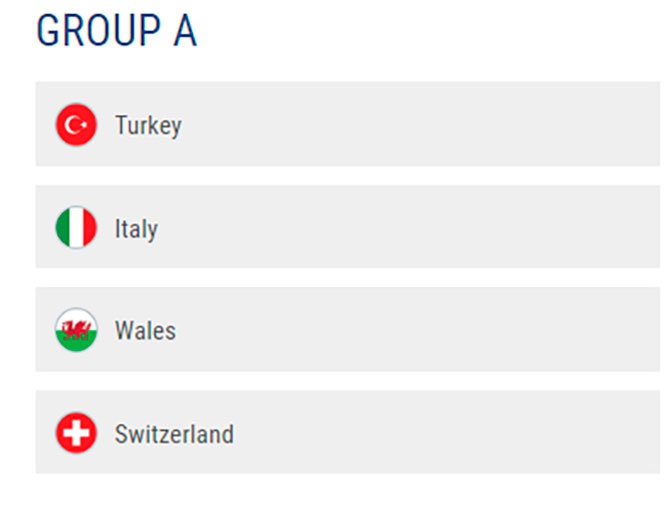This screenshot has width=672, height=511.
Task: Click the red dragon on the Wales flag
Action: [x=76, y=330]
